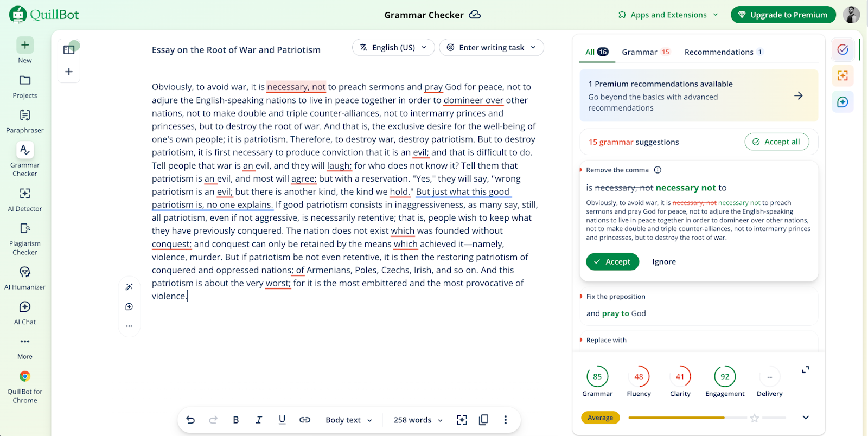Accept the remove comma suggestion
Viewport: 868px width, 436px height.
tap(612, 261)
